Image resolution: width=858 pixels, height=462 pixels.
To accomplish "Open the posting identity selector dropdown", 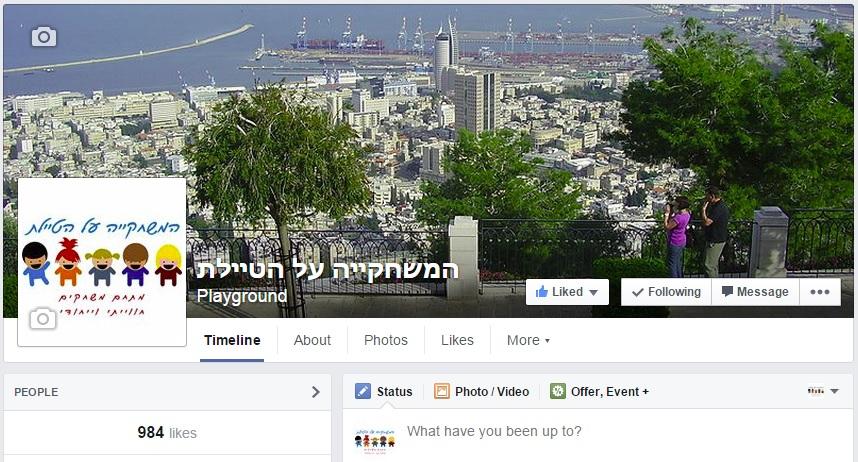I will point(824,391).
